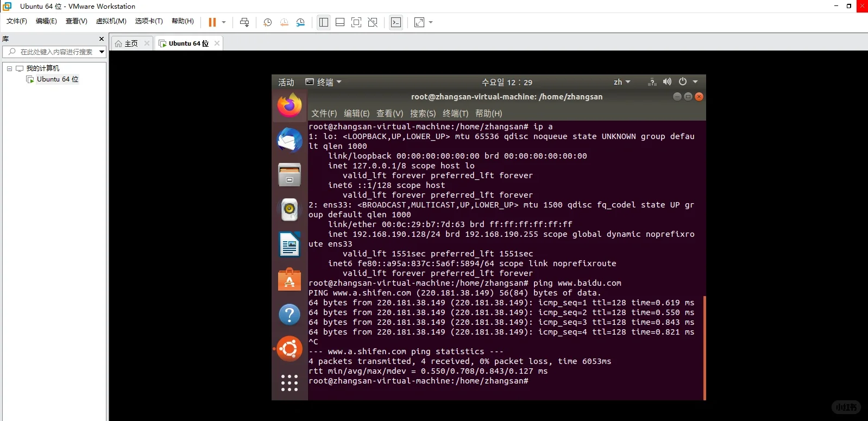Open the VMware 查看(V) menu
The width and height of the screenshot is (868, 421).
(x=77, y=21)
